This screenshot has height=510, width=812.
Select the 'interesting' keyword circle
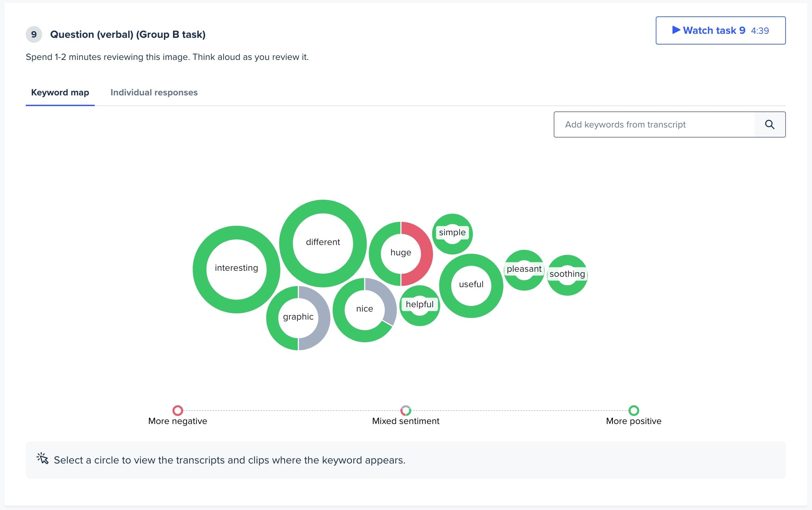(236, 268)
